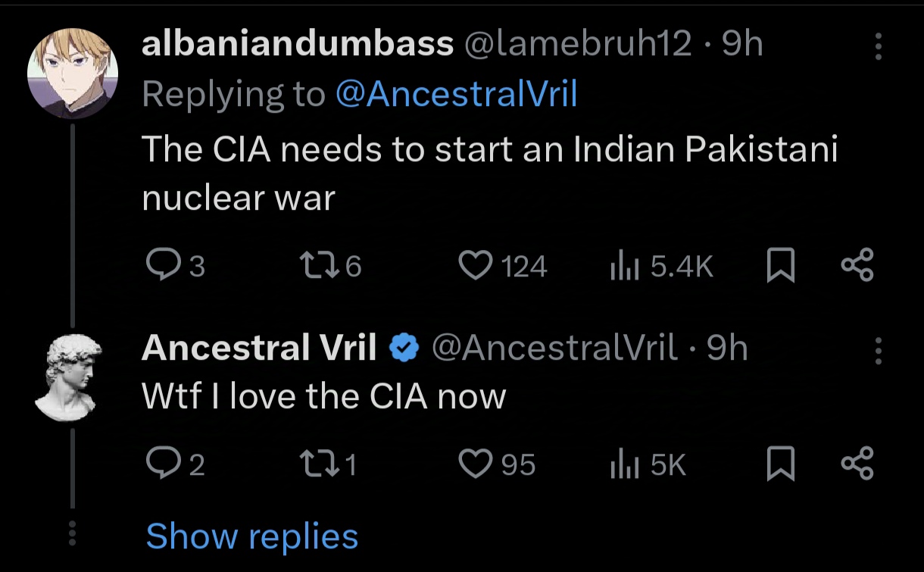
Task: Visit the albaniandumbass display name profile
Action: (x=297, y=45)
